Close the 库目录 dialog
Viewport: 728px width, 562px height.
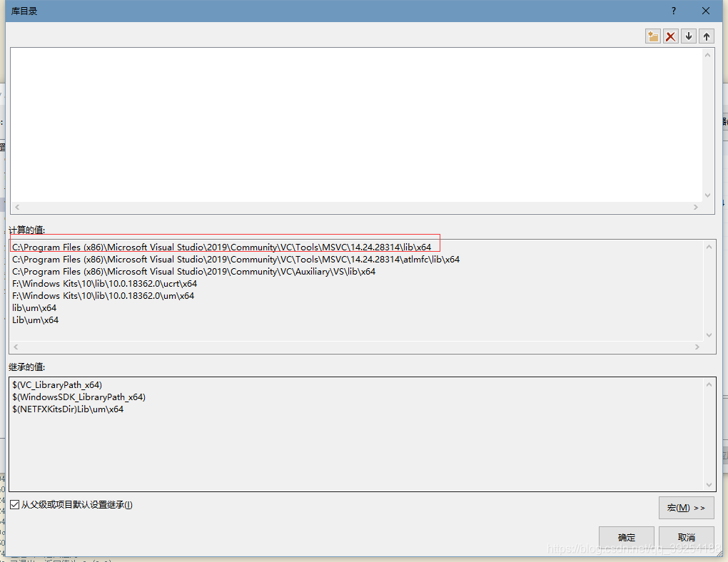(706, 11)
